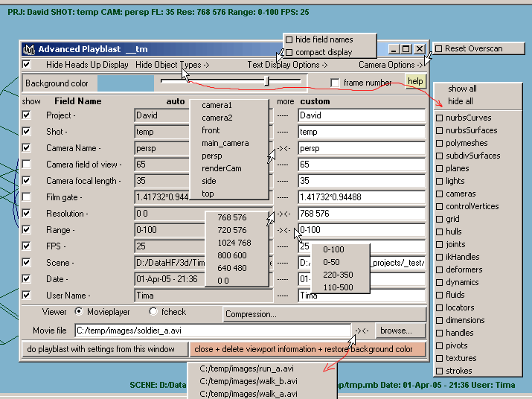Check cameras in the object types list
The image size is (532, 399).
pos(440,194)
